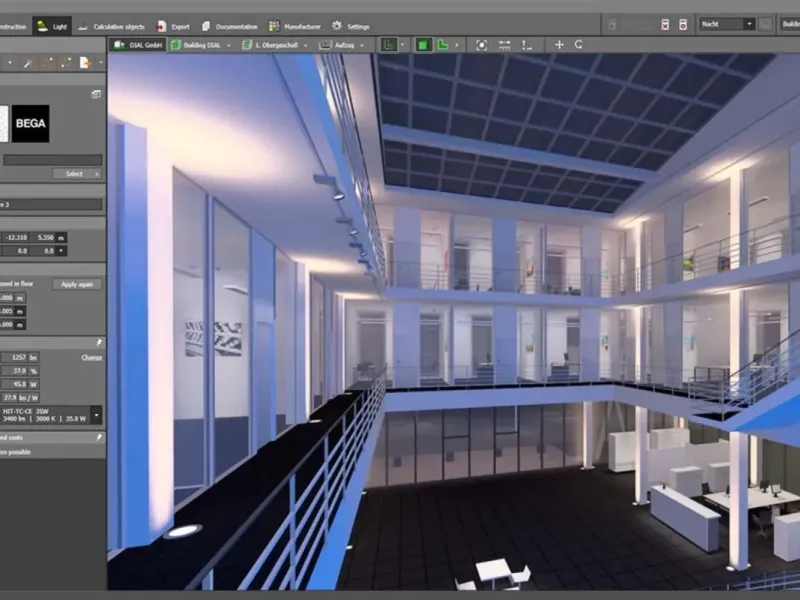Click the floor plan view icon
Viewport: 800px width, 600px height.
pos(389,45)
